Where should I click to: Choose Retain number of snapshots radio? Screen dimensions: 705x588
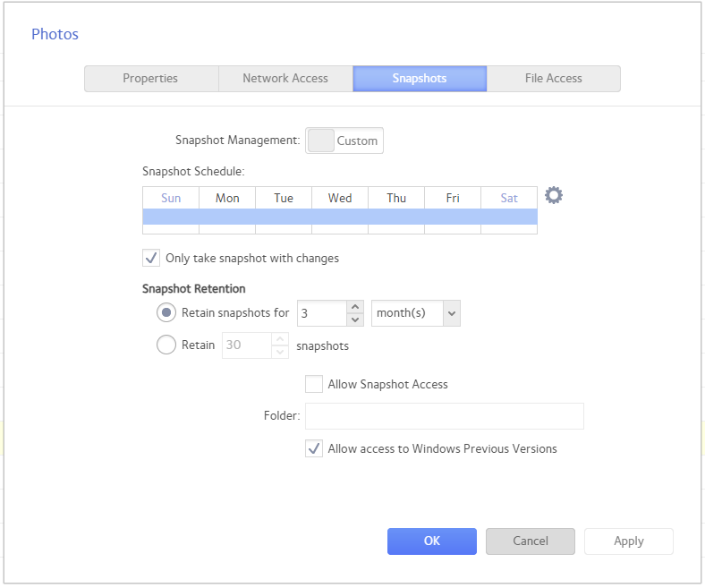click(x=166, y=345)
